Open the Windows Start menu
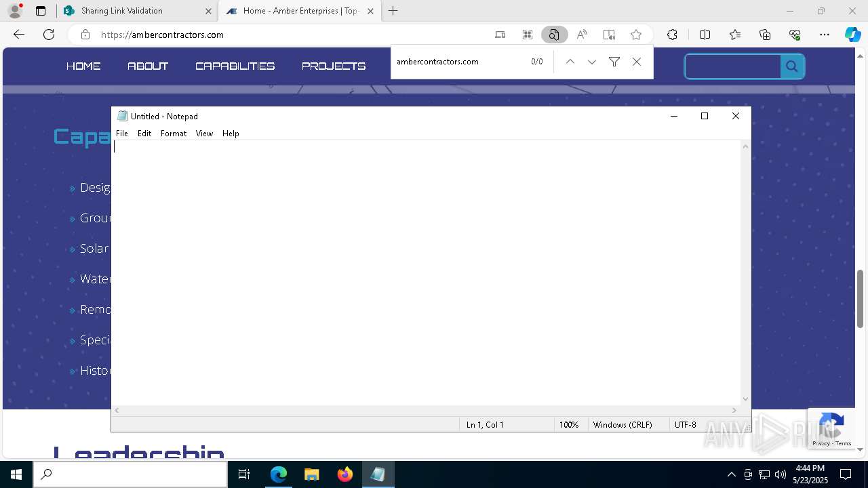Viewport: 868px width, 488px height. click(16, 474)
